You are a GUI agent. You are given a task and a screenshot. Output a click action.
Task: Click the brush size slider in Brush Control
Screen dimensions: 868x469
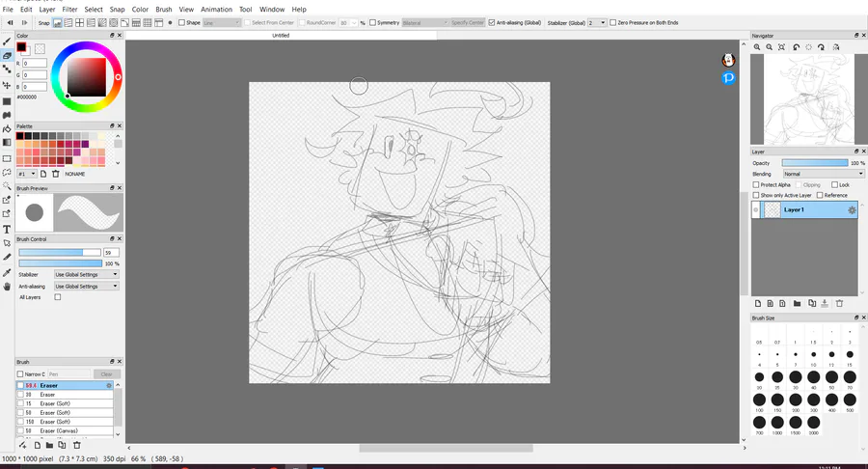coord(60,253)
